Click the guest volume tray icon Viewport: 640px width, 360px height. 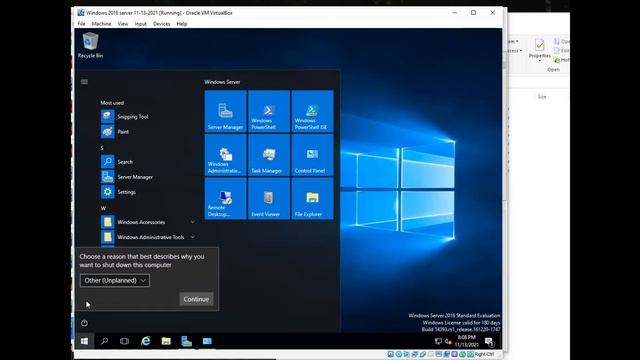tap(448, 341)
